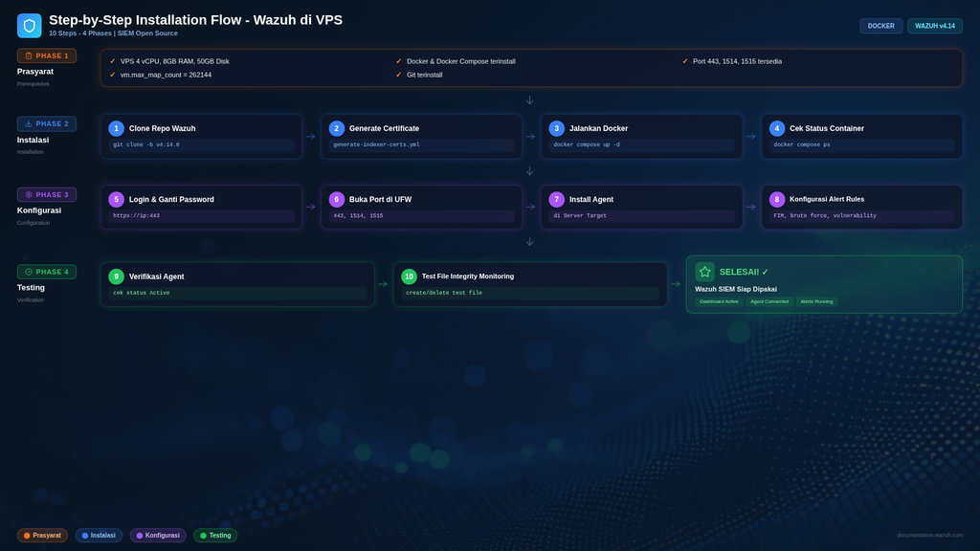Click the step 8 number circle
Viewport: 980px width, 551px height.
click(x=777, y=199)
